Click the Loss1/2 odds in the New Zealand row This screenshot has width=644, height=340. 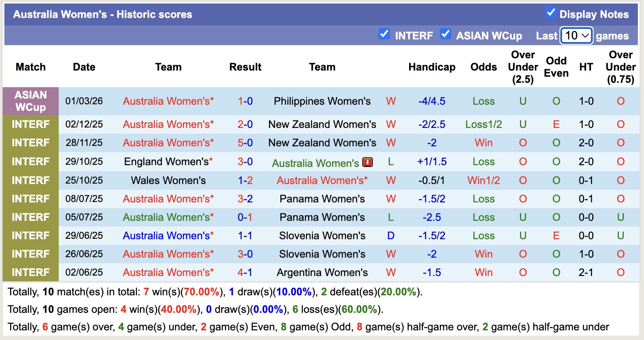coord(483,124)
